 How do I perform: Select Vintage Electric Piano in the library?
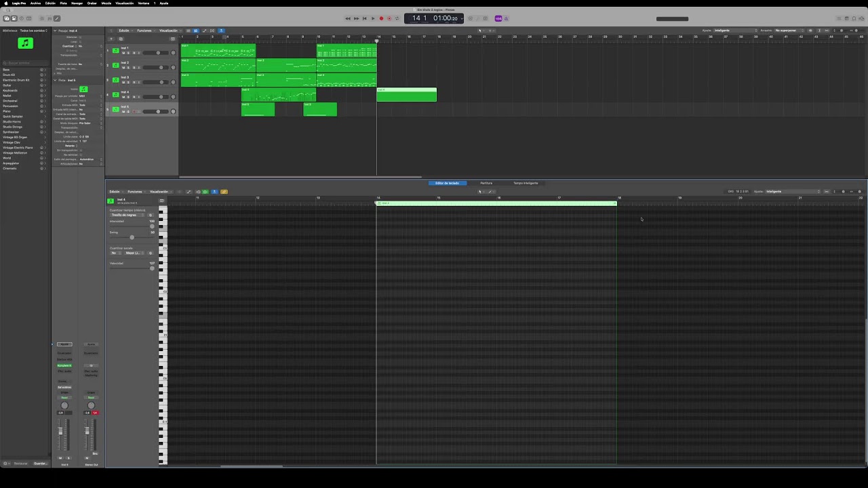click(24, 148)
